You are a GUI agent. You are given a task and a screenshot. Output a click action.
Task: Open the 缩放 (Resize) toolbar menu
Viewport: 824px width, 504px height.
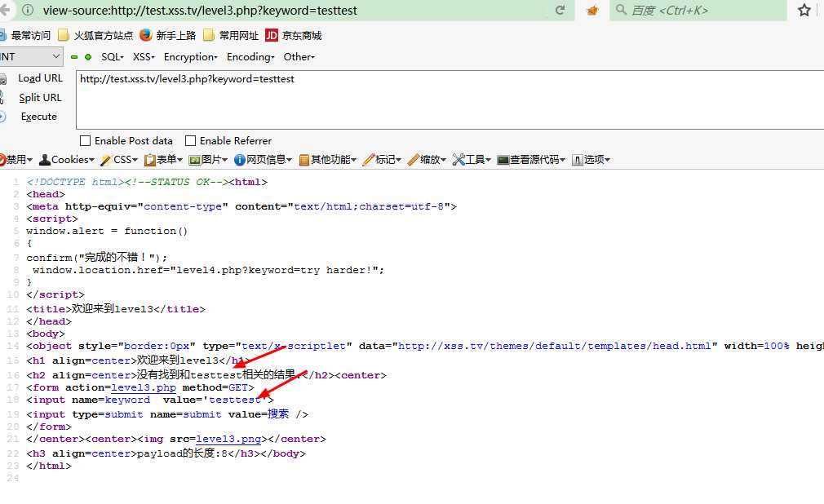tap(427, 159)
